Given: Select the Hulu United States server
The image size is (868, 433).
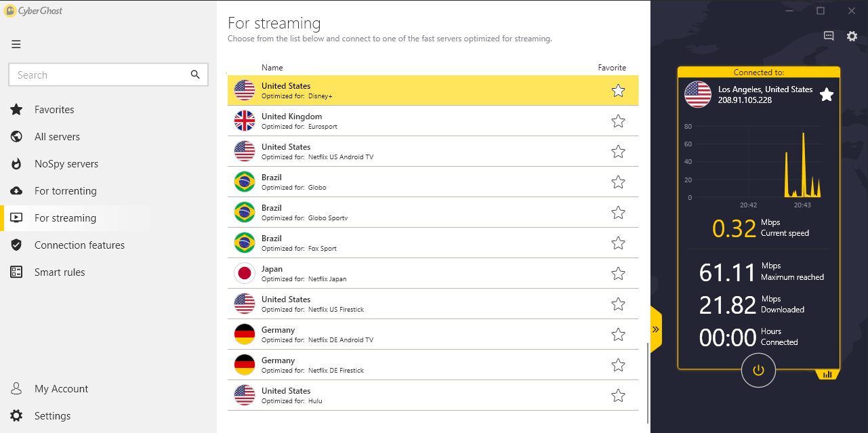Looking at the screenshot, I should tap(433, 395).
